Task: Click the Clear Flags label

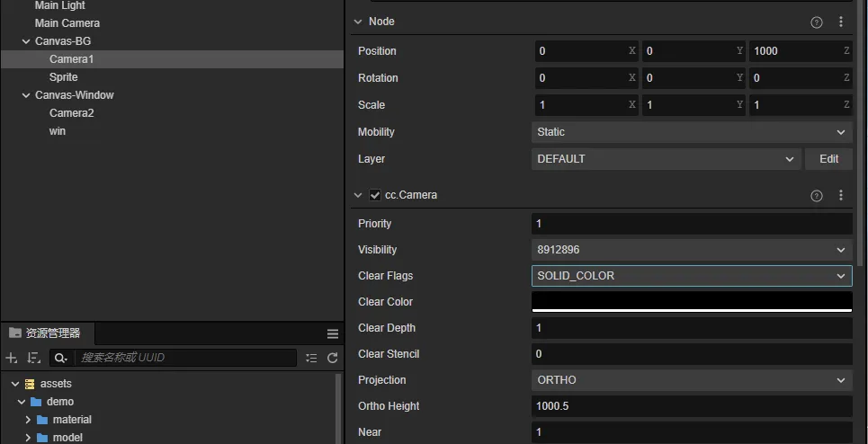Action: click(x=385, y=276)
